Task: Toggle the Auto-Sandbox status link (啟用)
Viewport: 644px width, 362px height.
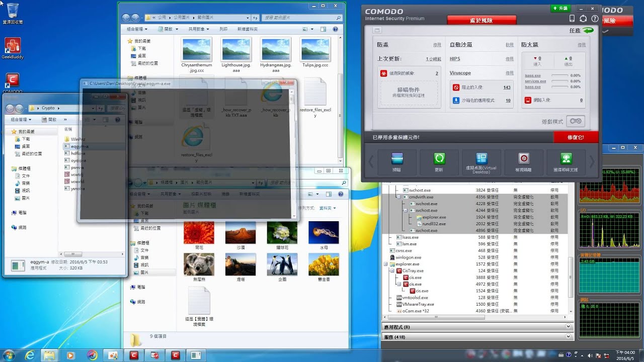Action: point(510,45)
